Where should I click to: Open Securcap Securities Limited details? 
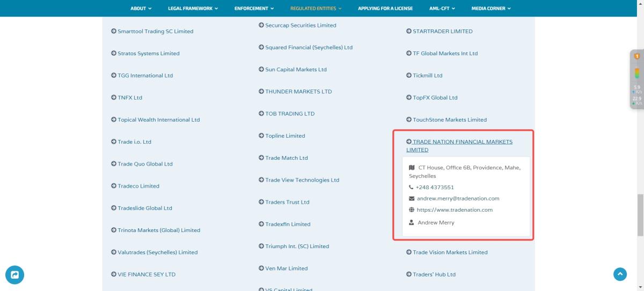pos(297,25)
